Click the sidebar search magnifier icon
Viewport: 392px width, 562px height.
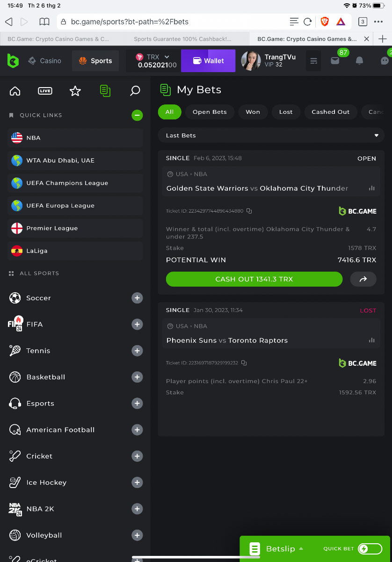(x=135, y=91)
